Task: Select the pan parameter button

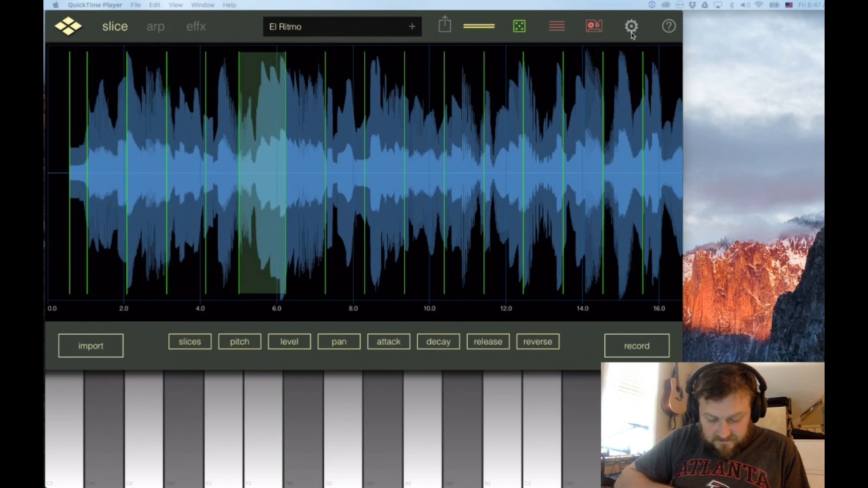Action: 339,342
